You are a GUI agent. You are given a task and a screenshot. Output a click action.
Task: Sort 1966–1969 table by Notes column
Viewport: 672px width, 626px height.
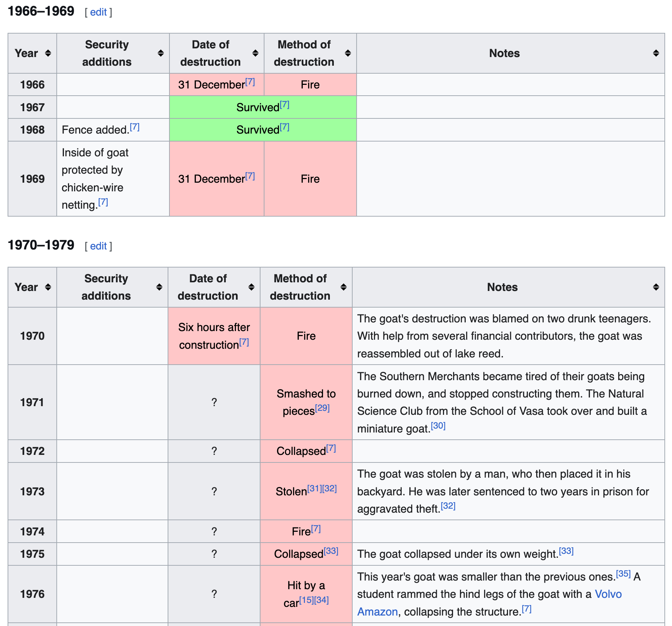[655, 53]
